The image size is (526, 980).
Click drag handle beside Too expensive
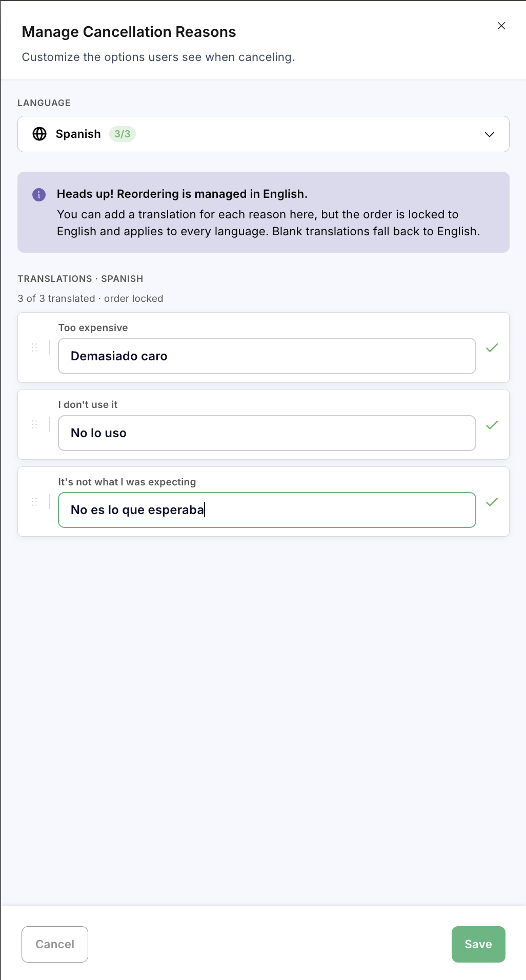(x=34, y=348)
